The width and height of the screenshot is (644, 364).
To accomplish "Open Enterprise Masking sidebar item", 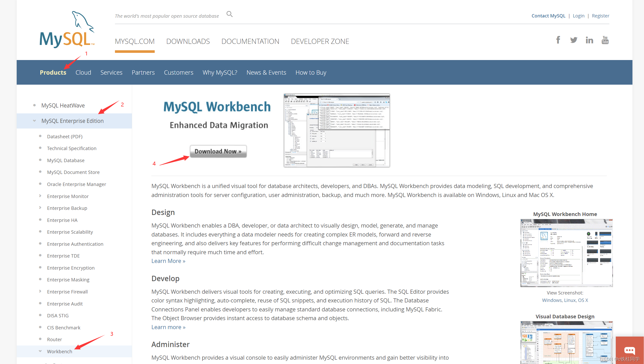I will [68, 280].
